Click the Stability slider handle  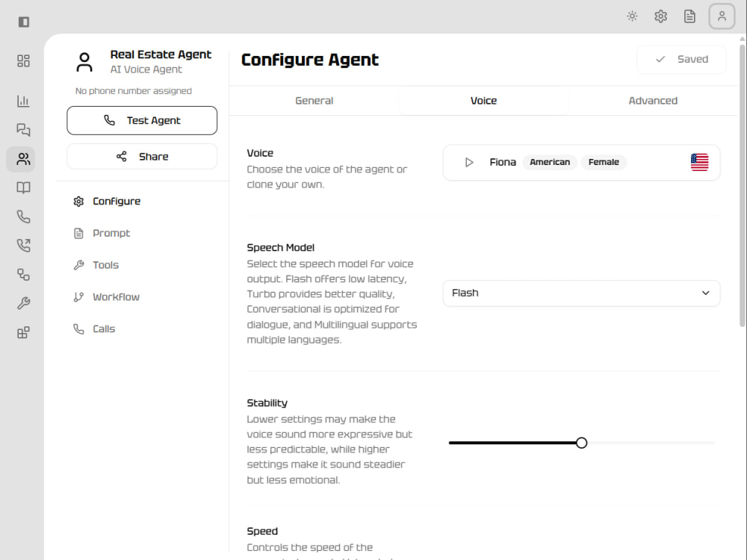[x=581, y=444]
